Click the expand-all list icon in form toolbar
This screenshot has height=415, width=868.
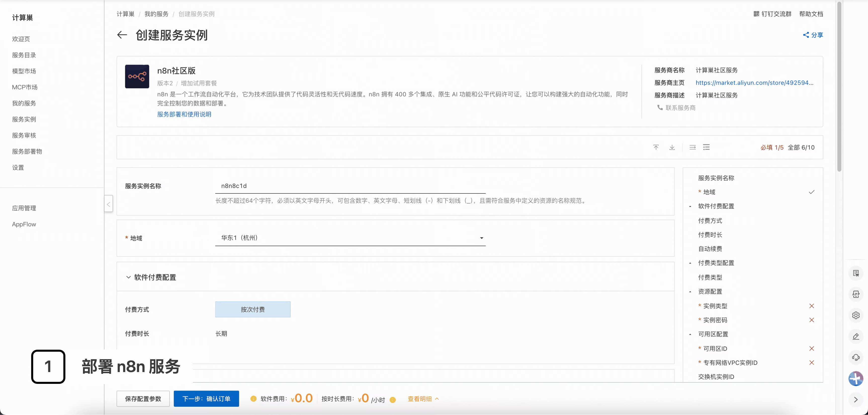[x=706, y=147]
